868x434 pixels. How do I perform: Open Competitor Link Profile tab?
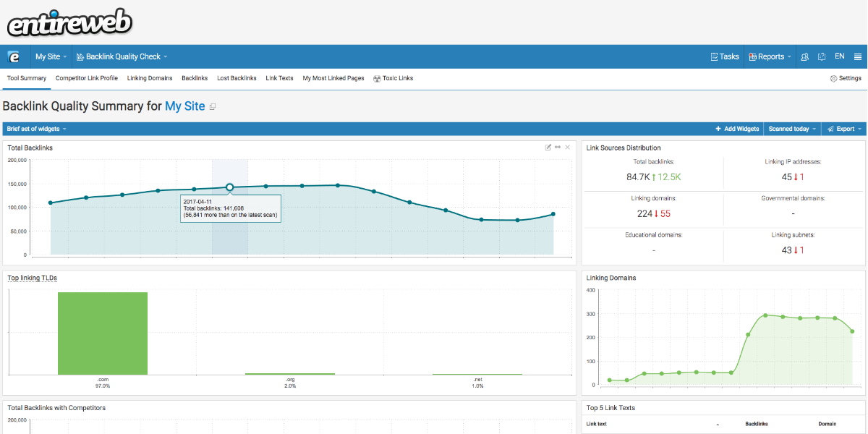87,78
